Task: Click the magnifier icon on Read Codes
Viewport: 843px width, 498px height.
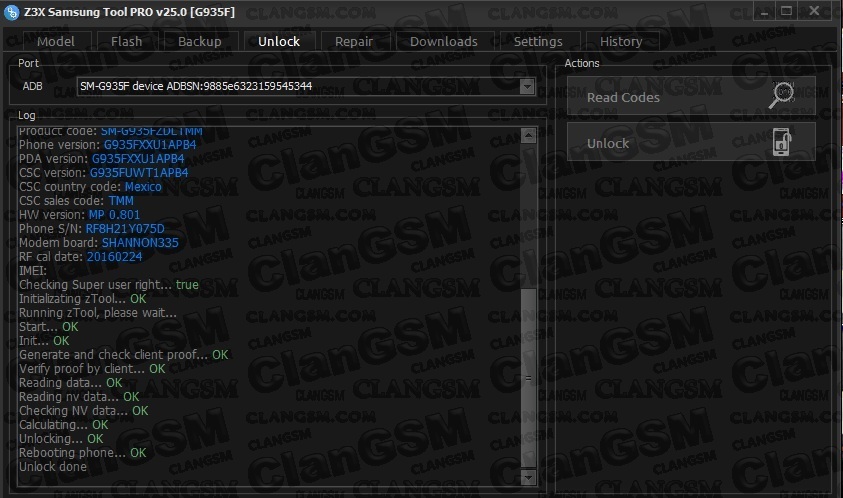Action: tap(782, 96)
